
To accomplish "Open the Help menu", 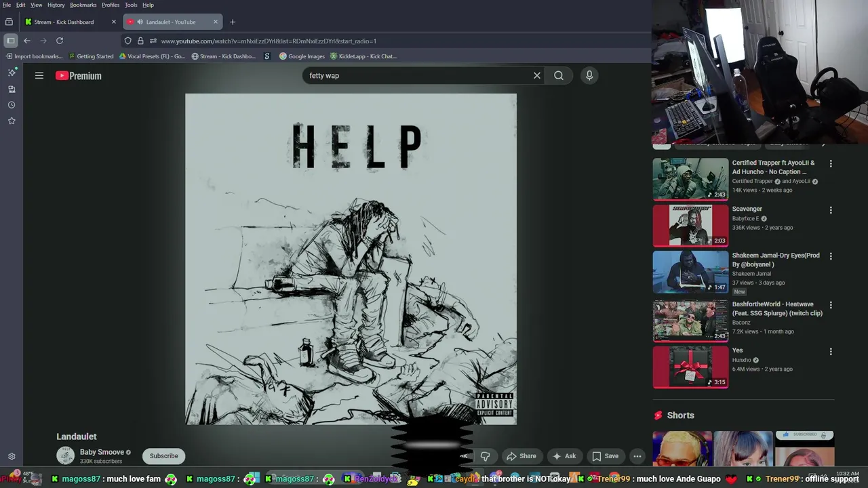I will pyautogui.click(x=148, y=5).
